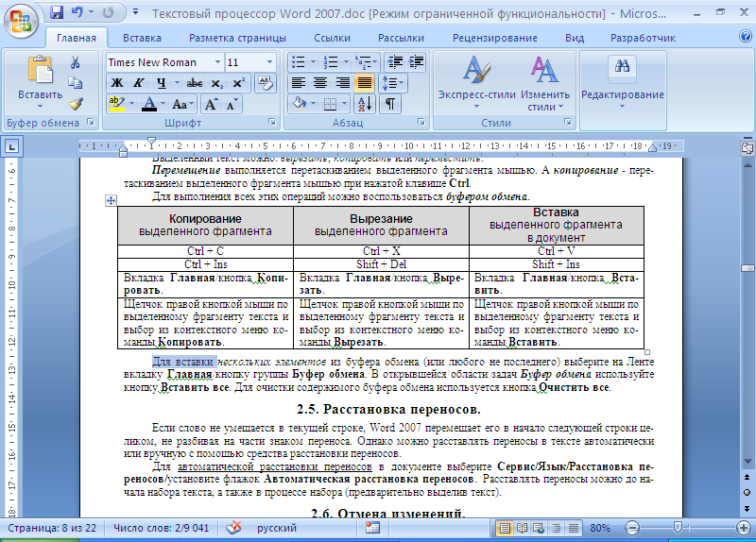Open the font size 11 dropdown

point(269,62)
